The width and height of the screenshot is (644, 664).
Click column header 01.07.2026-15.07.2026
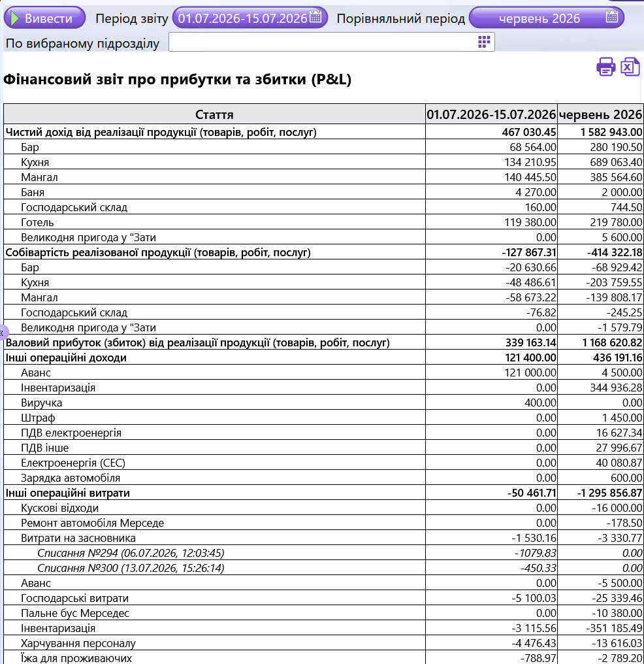tap(491, 114)
